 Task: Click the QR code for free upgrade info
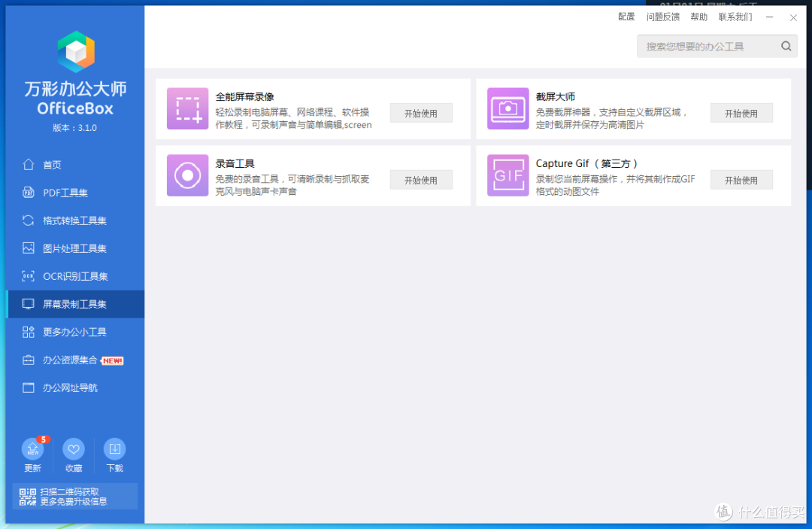click(x=28, y=497)
